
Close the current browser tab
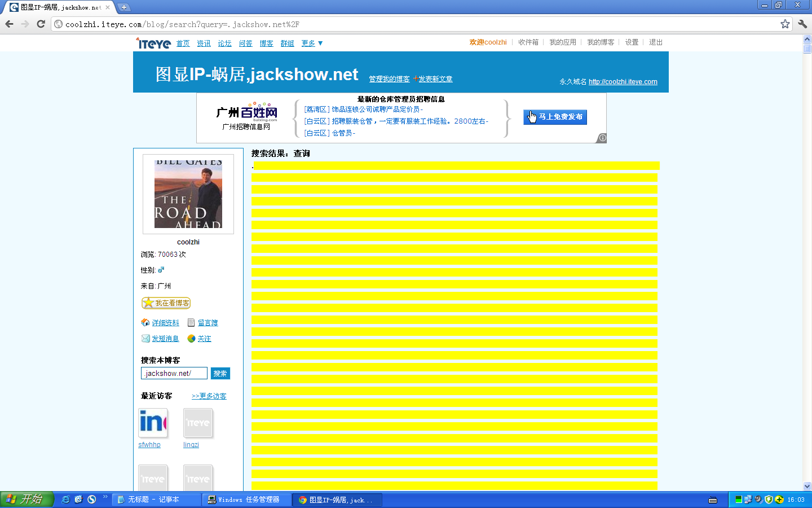[108, 7]
